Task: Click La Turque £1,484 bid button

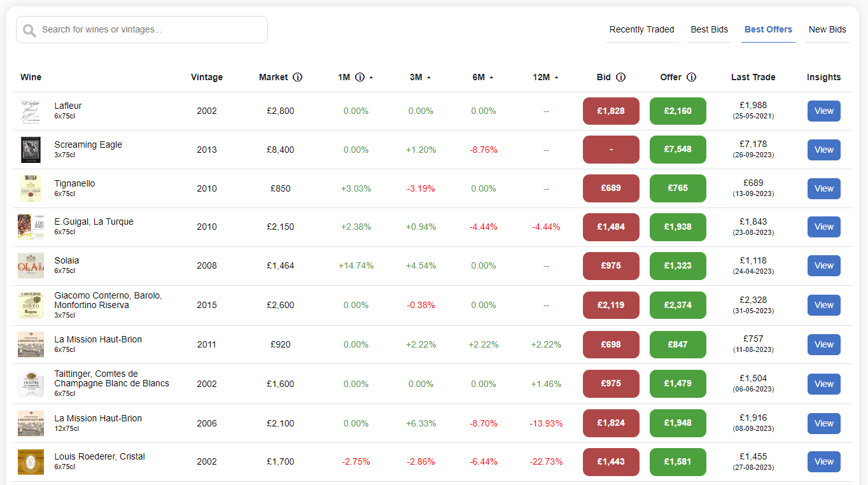Action: (x=611, y=227)
